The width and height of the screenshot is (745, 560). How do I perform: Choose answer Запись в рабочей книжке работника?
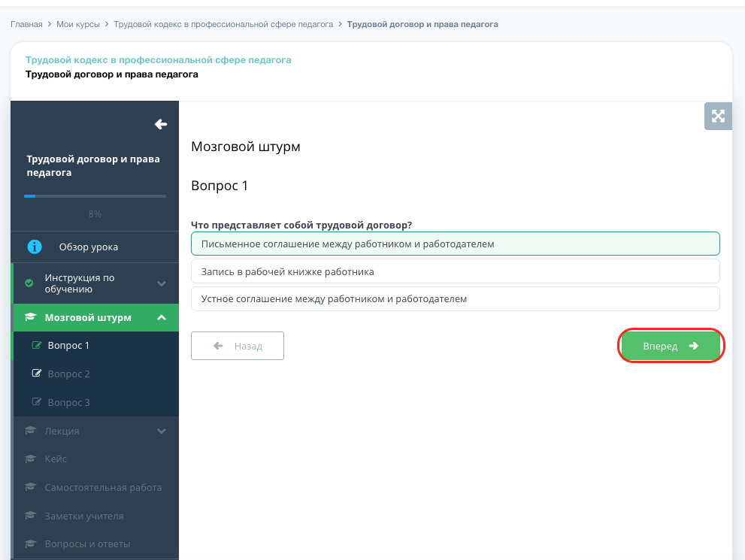[455, 271]
